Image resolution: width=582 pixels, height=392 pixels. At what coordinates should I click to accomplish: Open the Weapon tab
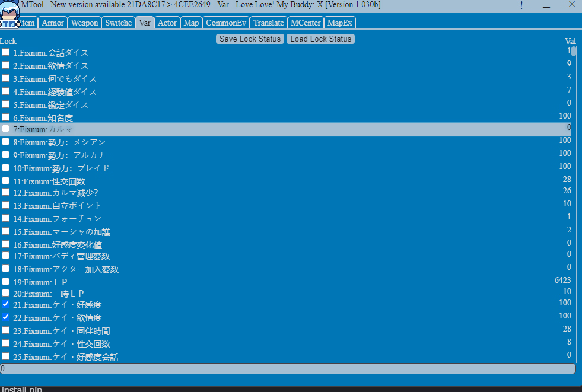point(84,23)
